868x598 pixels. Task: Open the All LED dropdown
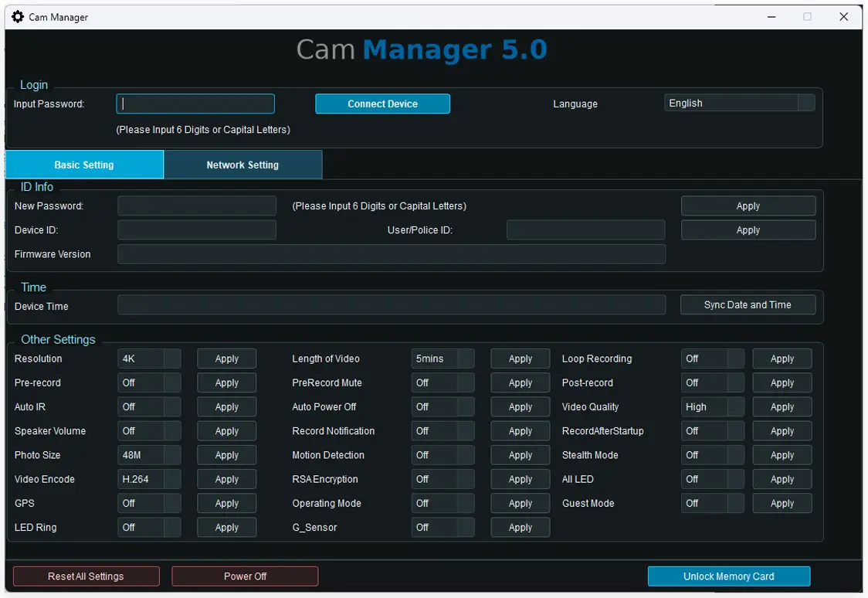pyautogui.click(x=713, y=479)
